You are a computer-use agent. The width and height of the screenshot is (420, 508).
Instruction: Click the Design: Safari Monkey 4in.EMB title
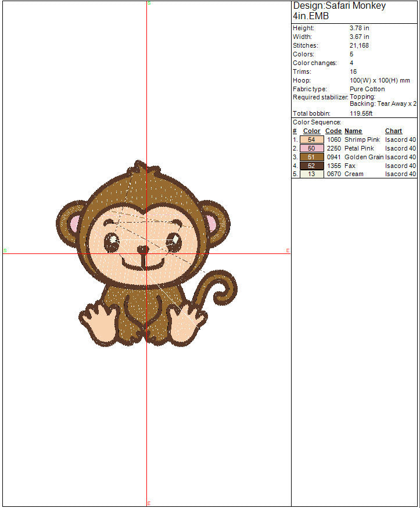point(339,10)
